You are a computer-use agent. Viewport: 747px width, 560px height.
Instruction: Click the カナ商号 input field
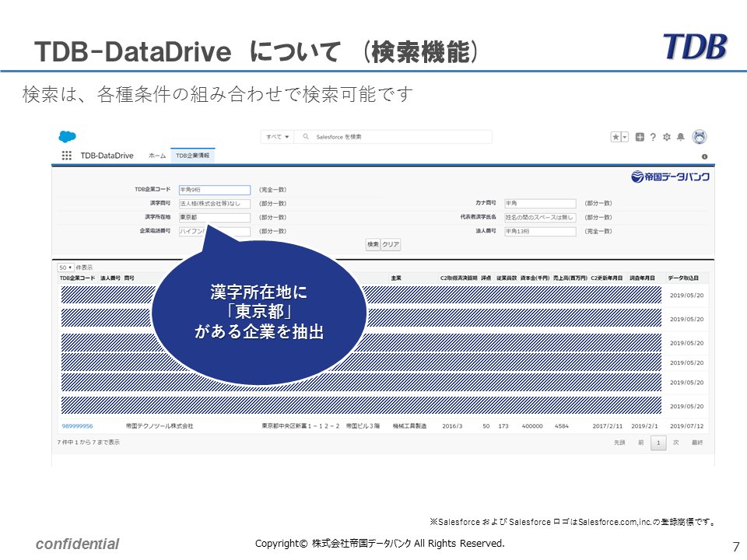540,203
